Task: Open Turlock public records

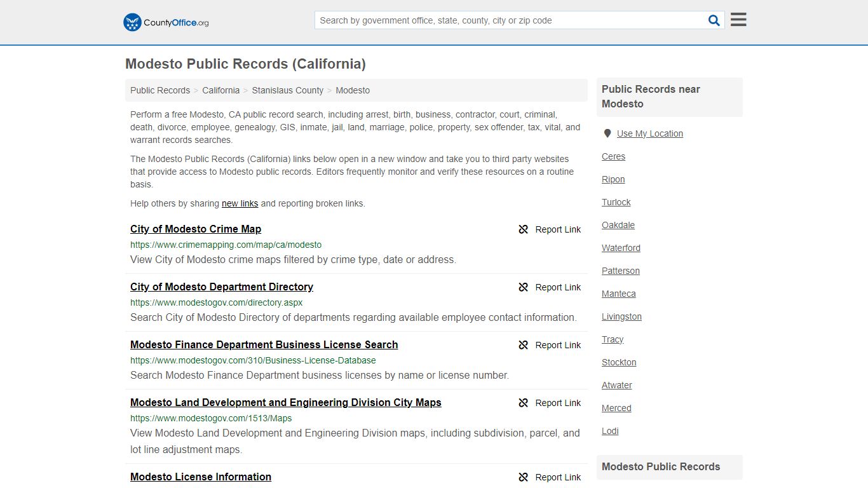Action: tap(616, 202)
